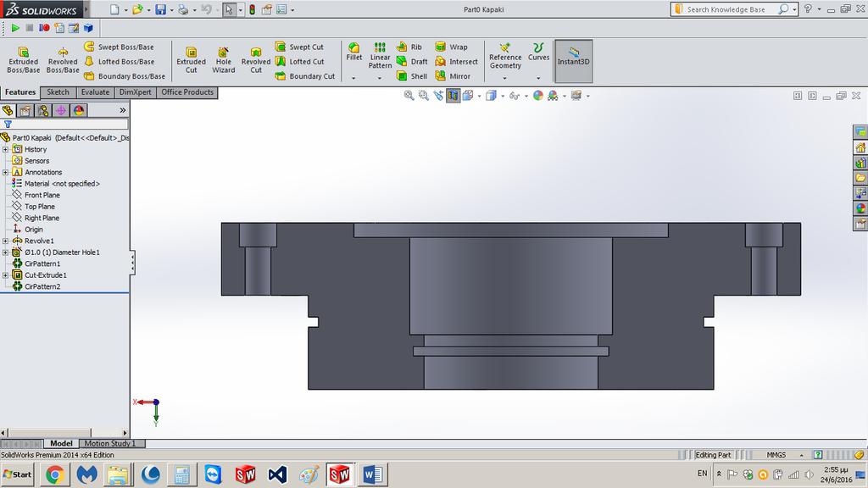Image resolution: width=868 pixels, height=488 pixels.
Task: Expand the manager pane with double chevron
Action: tap(122, 111)
